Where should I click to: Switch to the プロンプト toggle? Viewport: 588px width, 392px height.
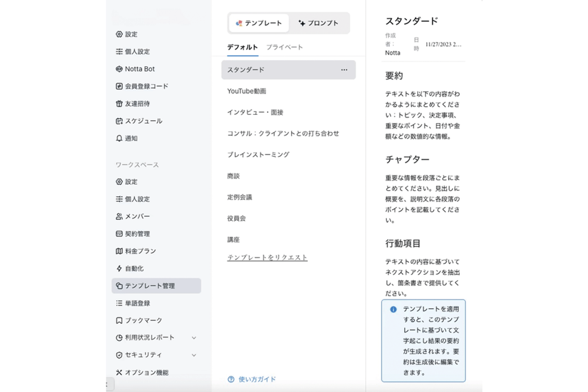(318, 23)
